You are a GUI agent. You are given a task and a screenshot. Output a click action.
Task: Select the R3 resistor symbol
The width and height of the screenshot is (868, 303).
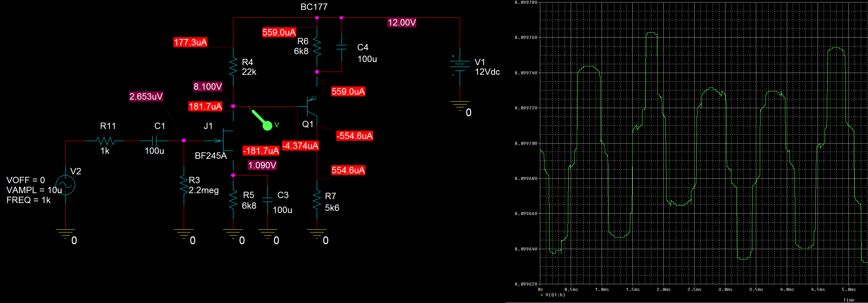[x=184, y=185]
